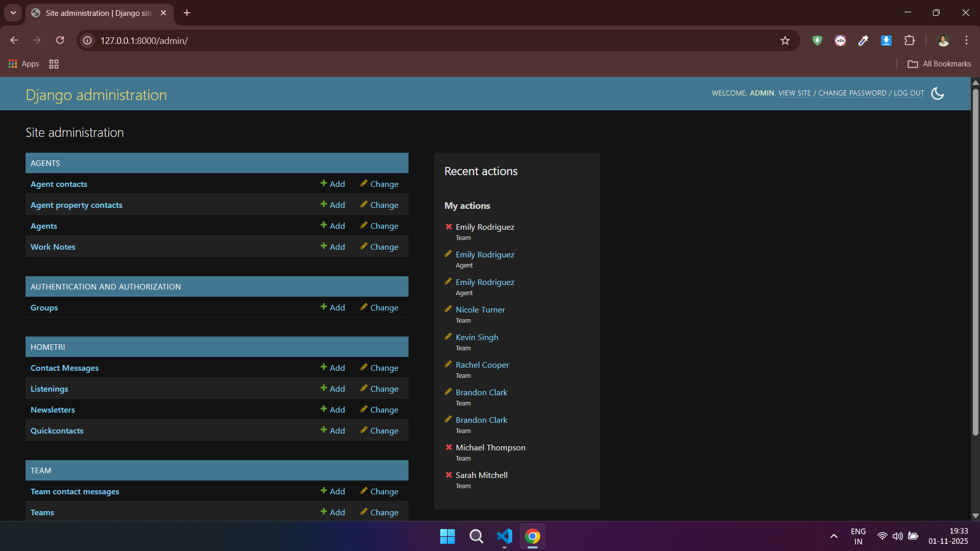Change Work Notes entries
980x551 pixels.
[379, 247]
